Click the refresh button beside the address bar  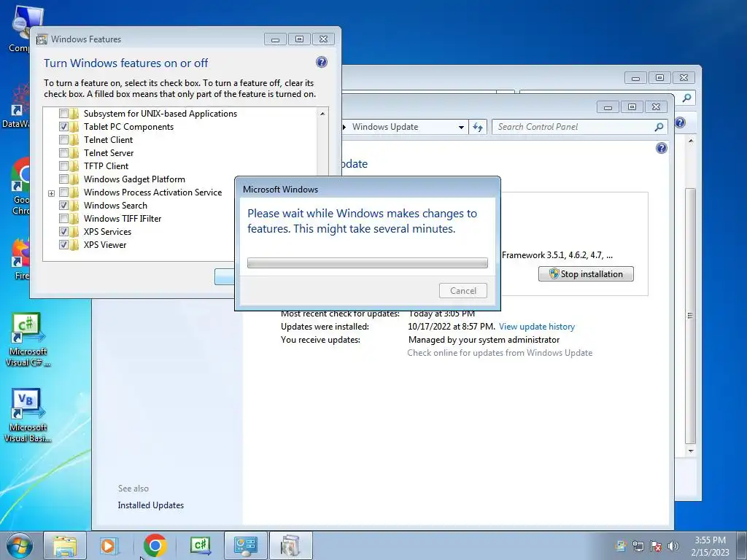click(x=477, y=127)
